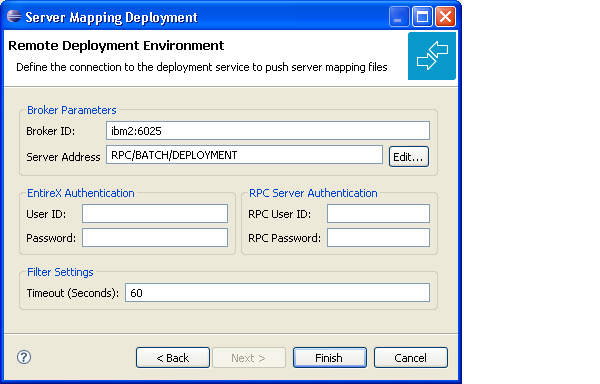Click the Broker ID input field

tap(268, 131)
